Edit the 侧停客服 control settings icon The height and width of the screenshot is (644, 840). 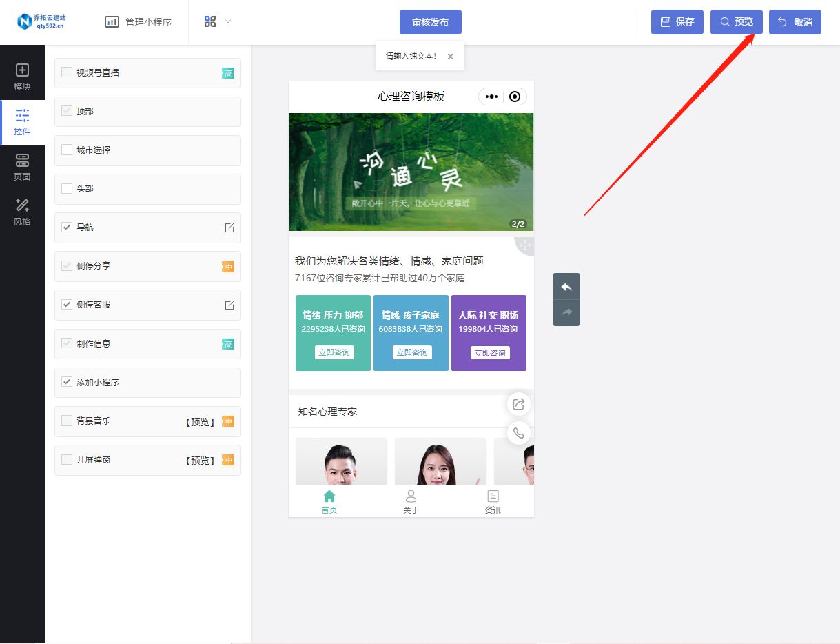[229, 305]
